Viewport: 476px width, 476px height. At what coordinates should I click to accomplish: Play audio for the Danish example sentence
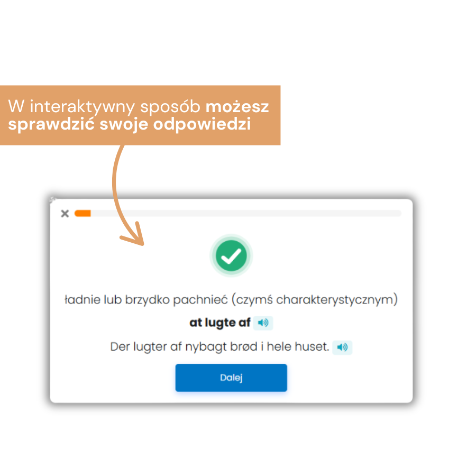(342, 347)
